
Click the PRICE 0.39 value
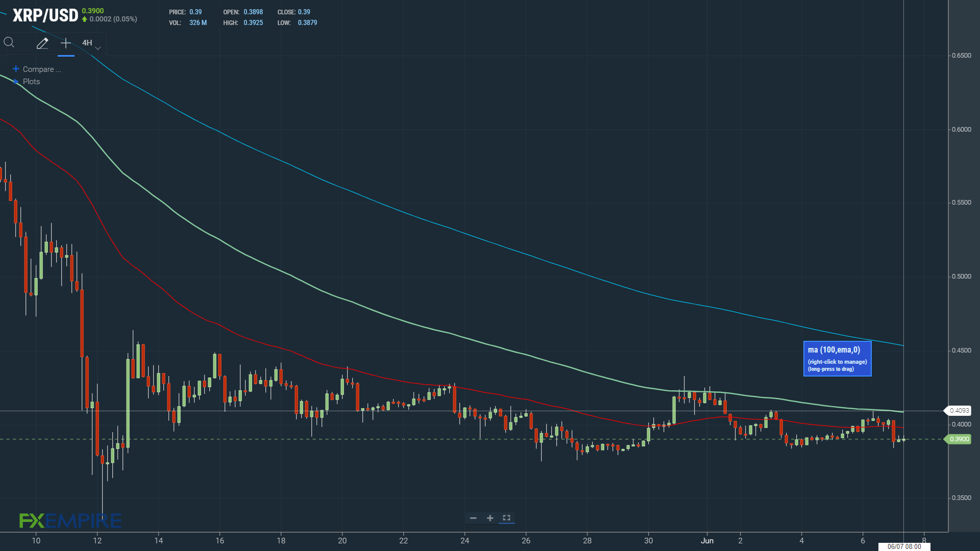tap(195, 12)
